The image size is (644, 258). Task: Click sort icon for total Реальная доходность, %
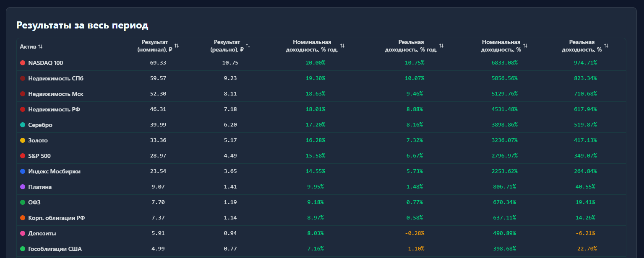606,46
